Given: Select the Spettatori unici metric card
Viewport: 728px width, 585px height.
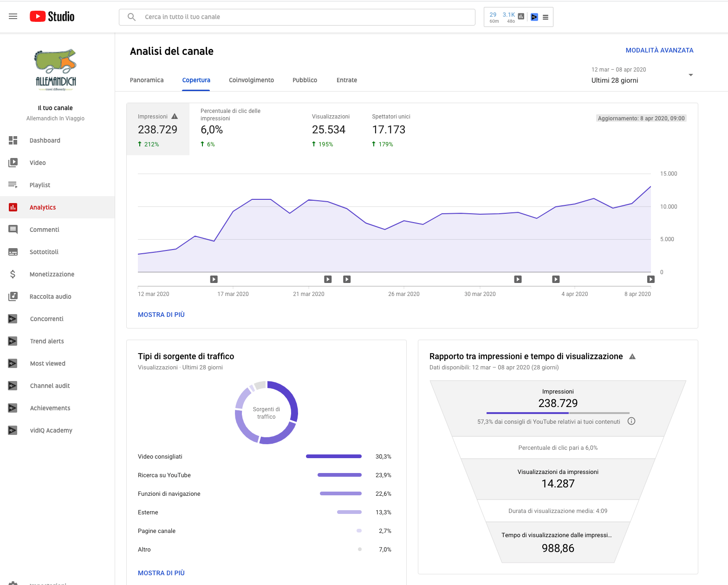Looking at the screenshot, I should point(391,129).
